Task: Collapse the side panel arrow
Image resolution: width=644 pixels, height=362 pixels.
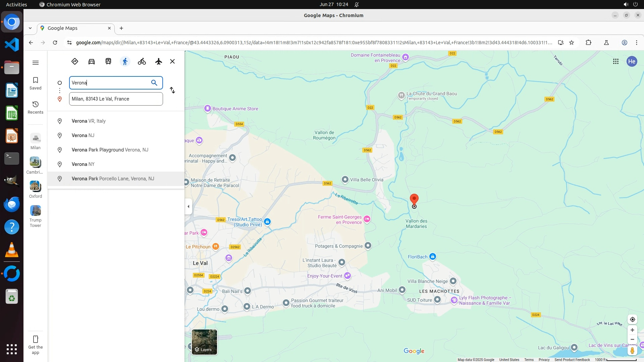Action: coord(189,206)
